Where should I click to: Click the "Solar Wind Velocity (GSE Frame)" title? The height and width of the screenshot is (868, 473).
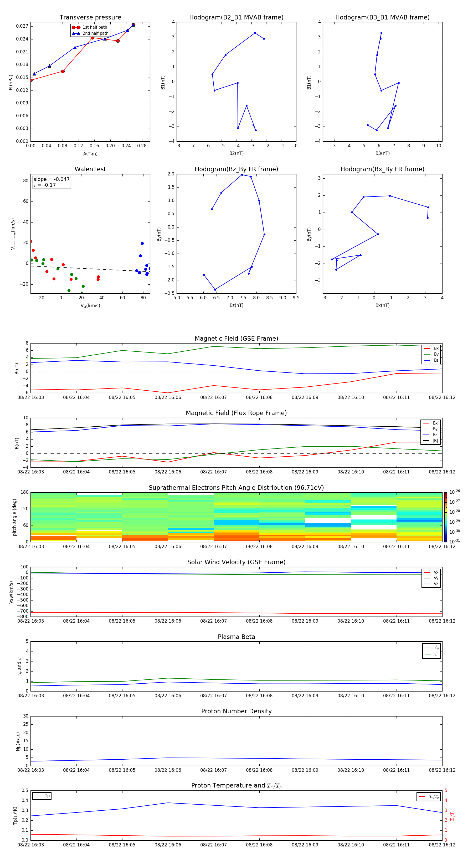(x=236, y=562)
